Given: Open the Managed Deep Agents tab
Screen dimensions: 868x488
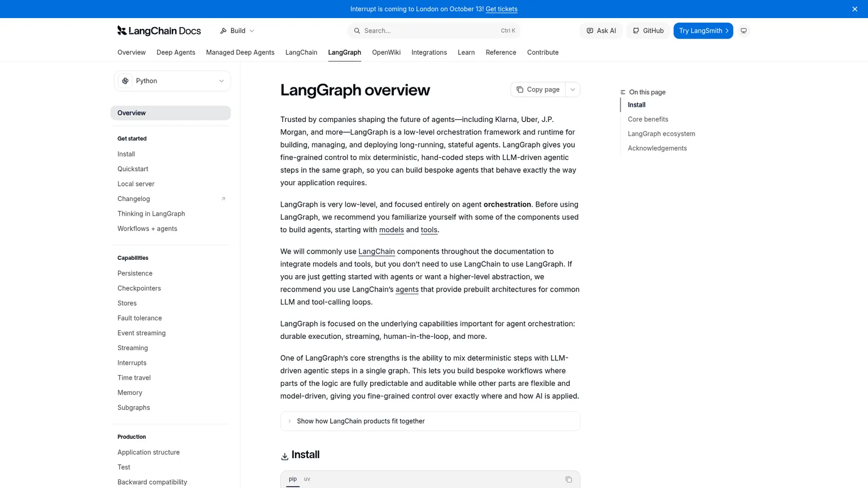Looking at the screenshot, I should [240, 53].
